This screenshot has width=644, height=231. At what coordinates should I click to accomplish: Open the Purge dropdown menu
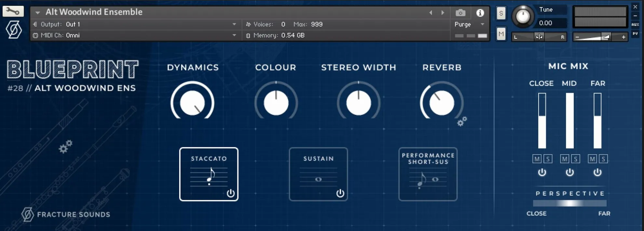point(470,24)
